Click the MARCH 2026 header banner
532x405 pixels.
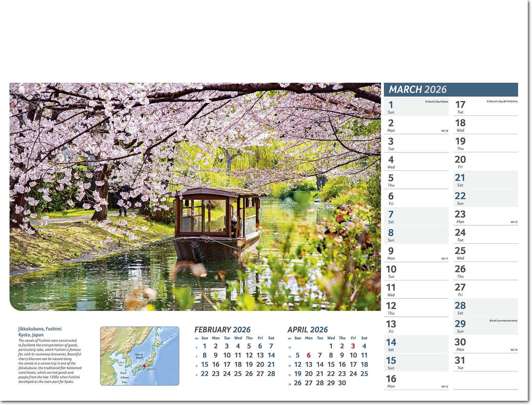click(x=451, y=90)
